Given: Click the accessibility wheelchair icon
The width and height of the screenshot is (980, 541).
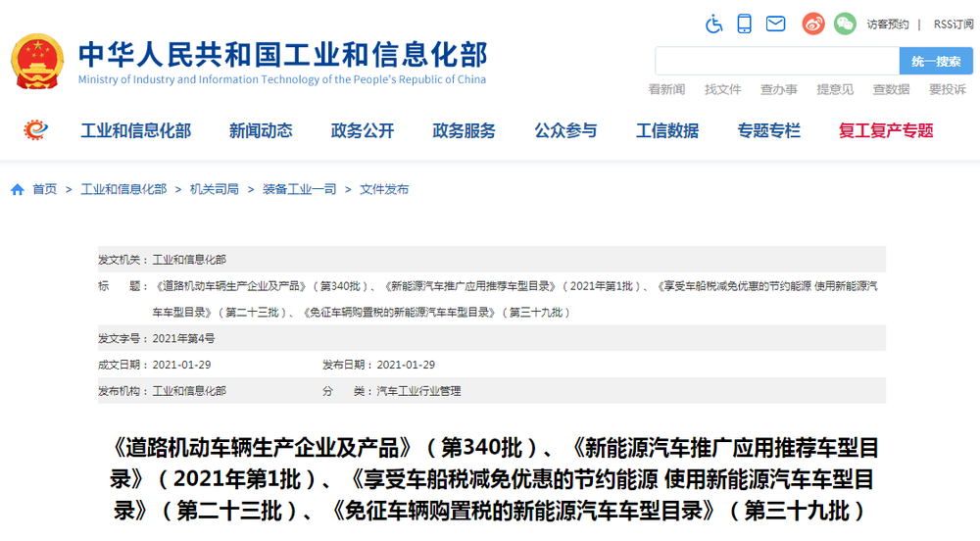Looking at the screenshot, I should click(x=713, y=24).
